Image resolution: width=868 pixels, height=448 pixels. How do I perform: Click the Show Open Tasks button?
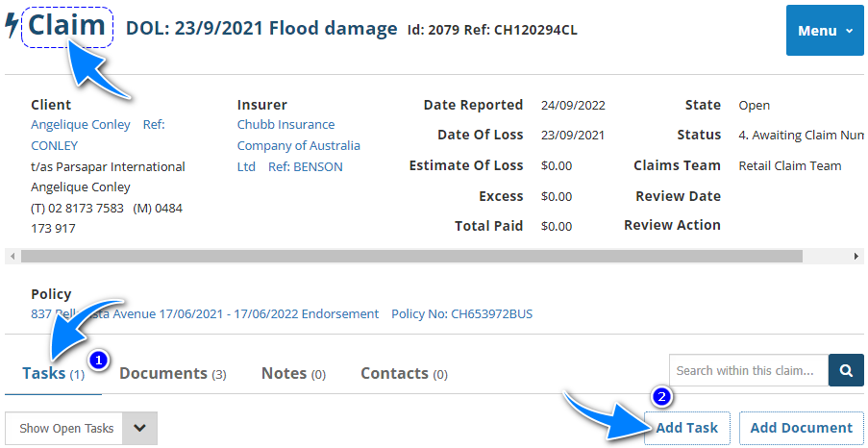(66, 429)
